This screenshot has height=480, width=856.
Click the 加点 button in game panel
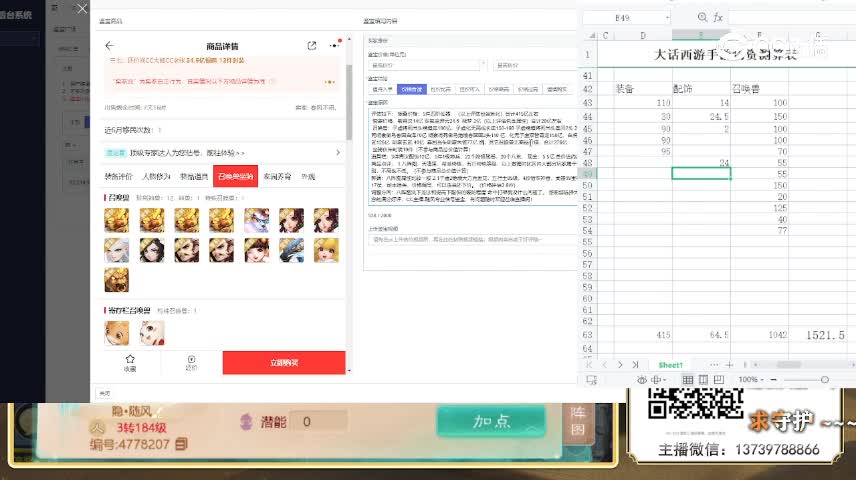pyautogui.click(x=491, y=422)
